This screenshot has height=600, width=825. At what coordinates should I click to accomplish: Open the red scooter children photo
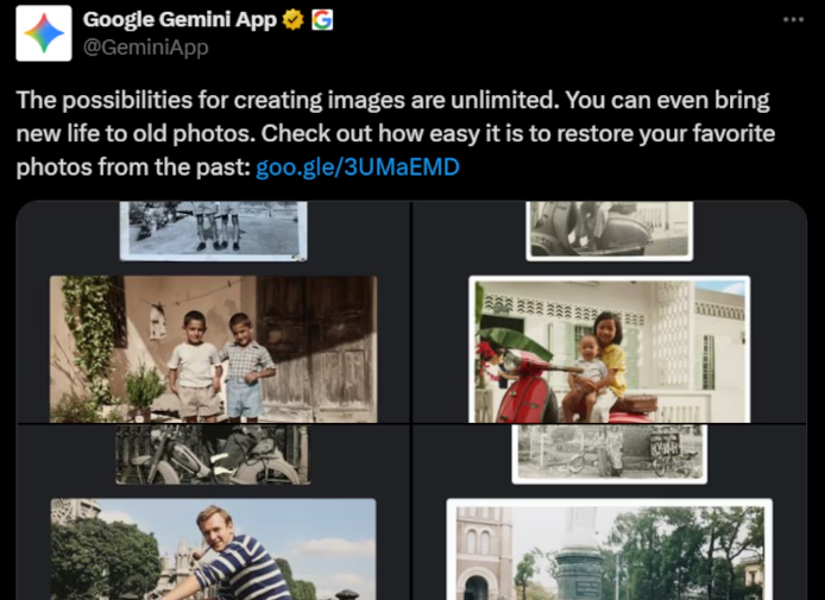point(609,349)
